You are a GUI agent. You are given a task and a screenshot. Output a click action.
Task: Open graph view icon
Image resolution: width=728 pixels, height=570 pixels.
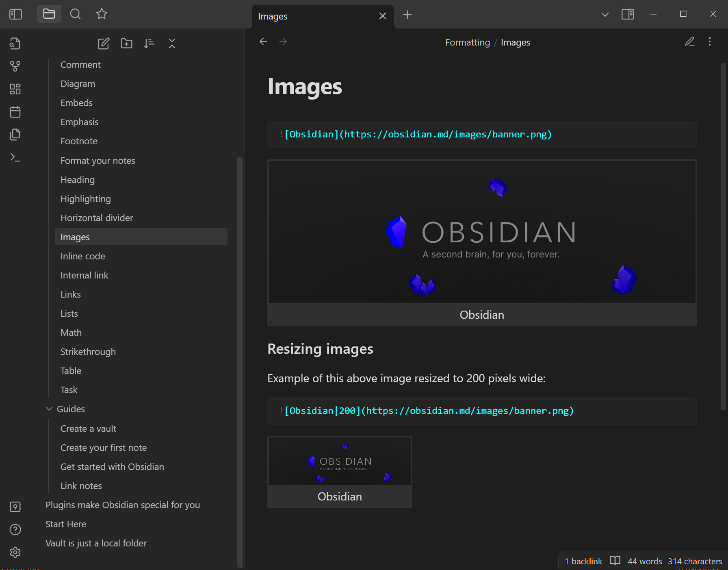click(x=15, y=66)
